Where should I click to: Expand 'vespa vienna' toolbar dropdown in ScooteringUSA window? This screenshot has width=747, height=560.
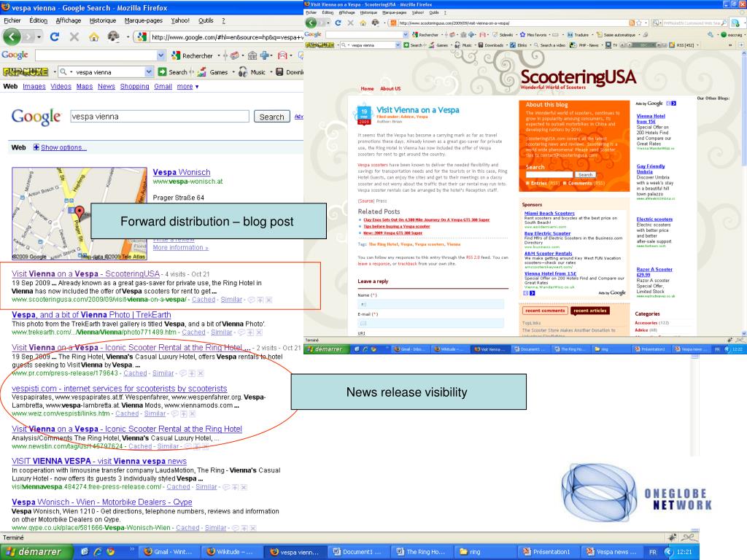[398, 45]
